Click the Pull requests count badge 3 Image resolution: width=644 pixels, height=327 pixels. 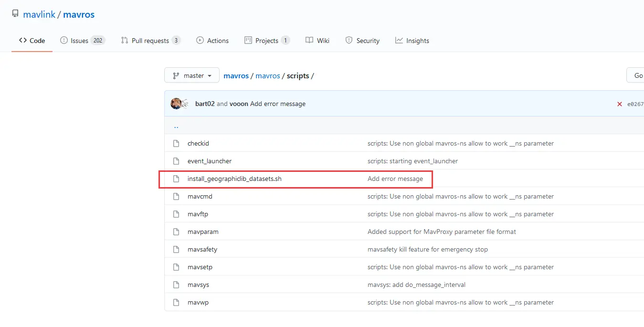tap(176, 41)
